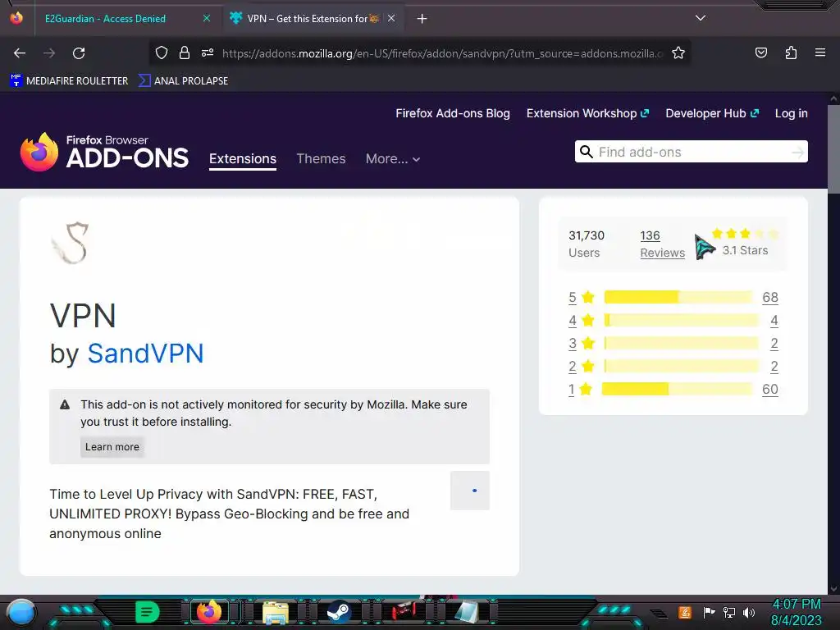Screen dimensions: 840x630
Task: Open the network tray icon
Action: coord(729,612)
